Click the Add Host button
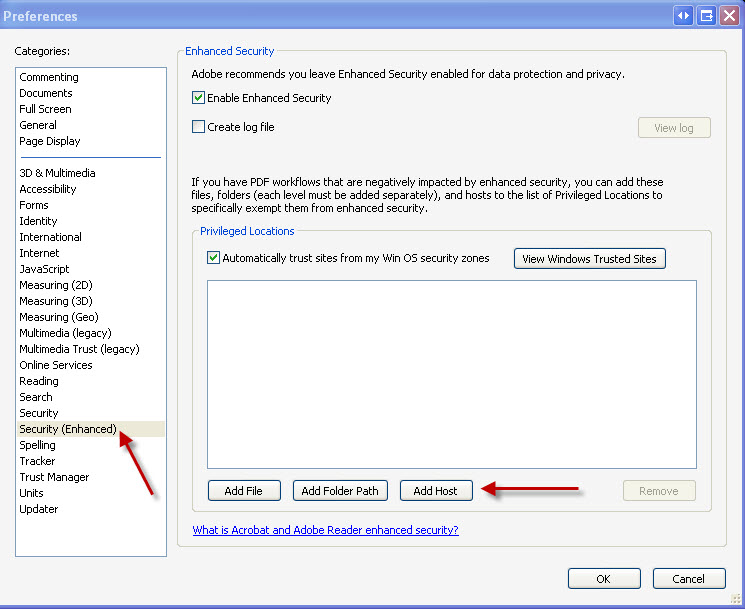 (x=436, y=491)
